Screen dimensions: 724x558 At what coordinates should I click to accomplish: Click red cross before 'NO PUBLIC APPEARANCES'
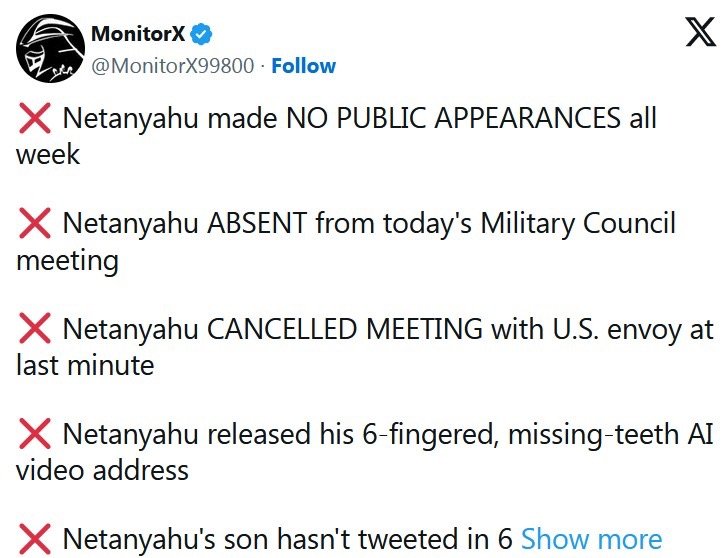tap(35, 119)
